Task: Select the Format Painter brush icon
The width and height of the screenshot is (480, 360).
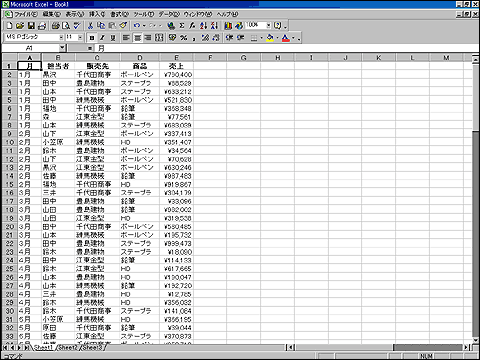Action: point(123,26)
